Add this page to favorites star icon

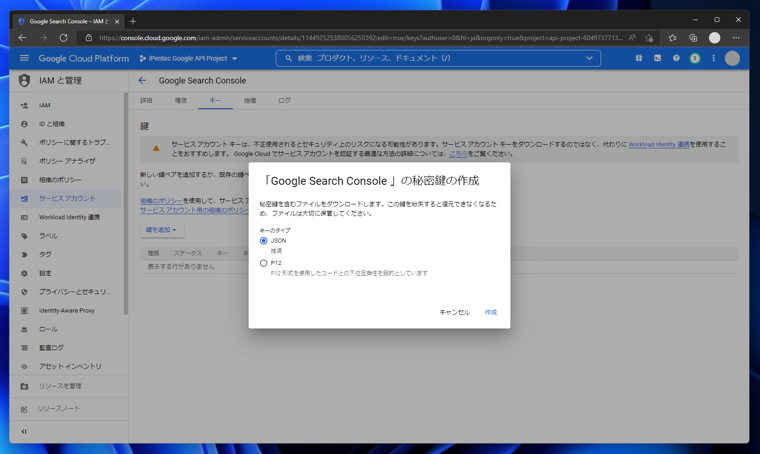pos(649,38)
